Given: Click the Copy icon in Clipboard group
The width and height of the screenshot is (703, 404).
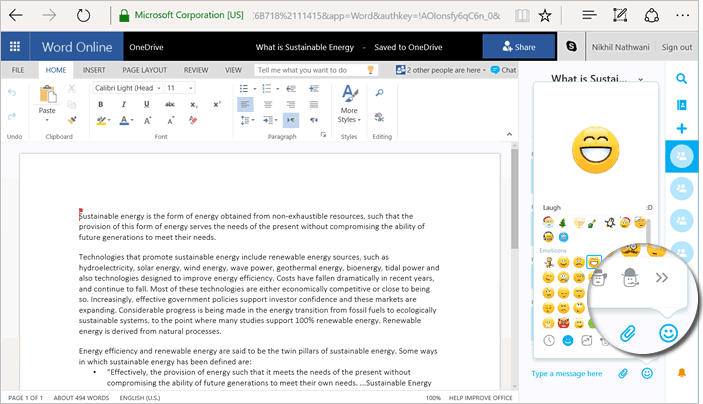Looking at the screenshot, I should pyautogui.click(x=72, y=104).
